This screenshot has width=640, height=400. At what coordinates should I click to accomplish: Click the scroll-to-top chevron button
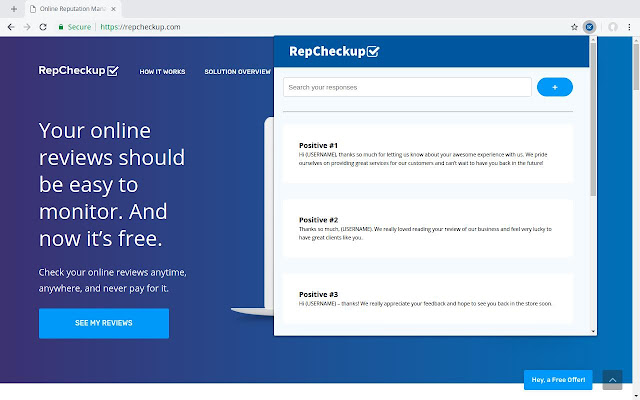pos(612,380)
